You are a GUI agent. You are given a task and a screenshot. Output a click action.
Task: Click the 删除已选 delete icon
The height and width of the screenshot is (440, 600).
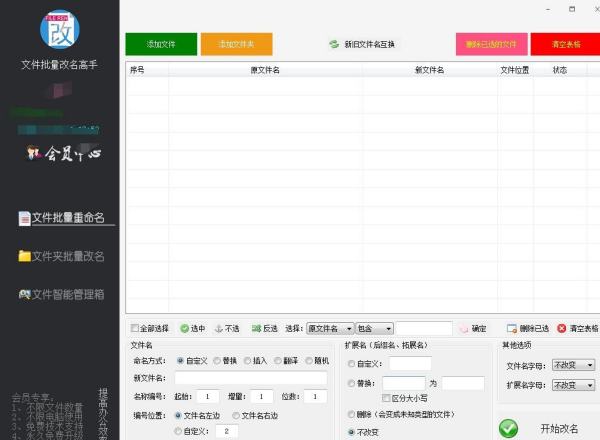[x=512, y=328]
